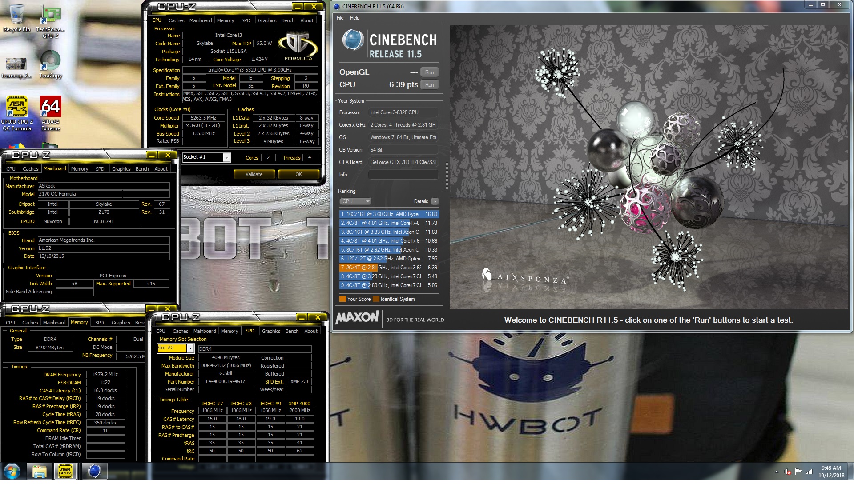Click the MAXON logo

pyautogui.click(x=357, y=317)
